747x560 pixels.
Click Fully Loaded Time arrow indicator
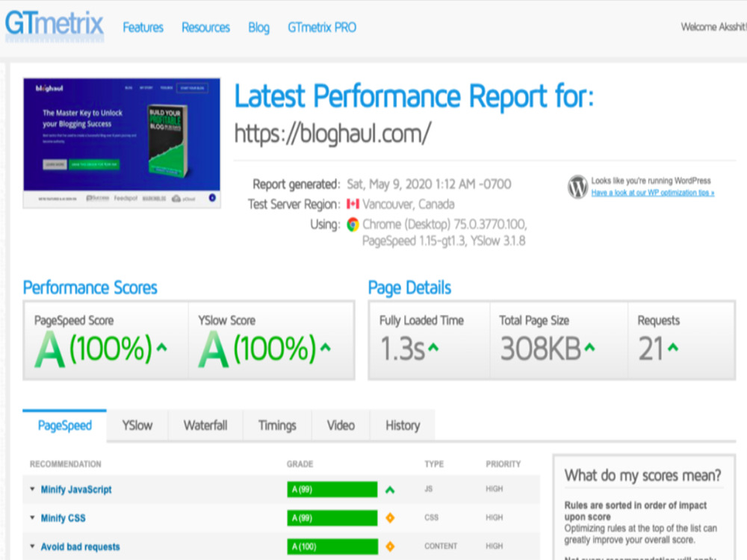[433, 347]
